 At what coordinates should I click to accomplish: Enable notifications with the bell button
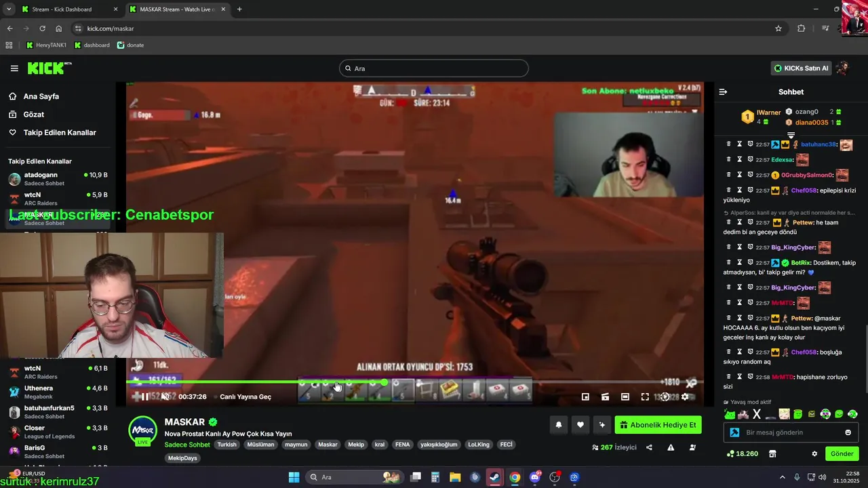pos(559,425)
